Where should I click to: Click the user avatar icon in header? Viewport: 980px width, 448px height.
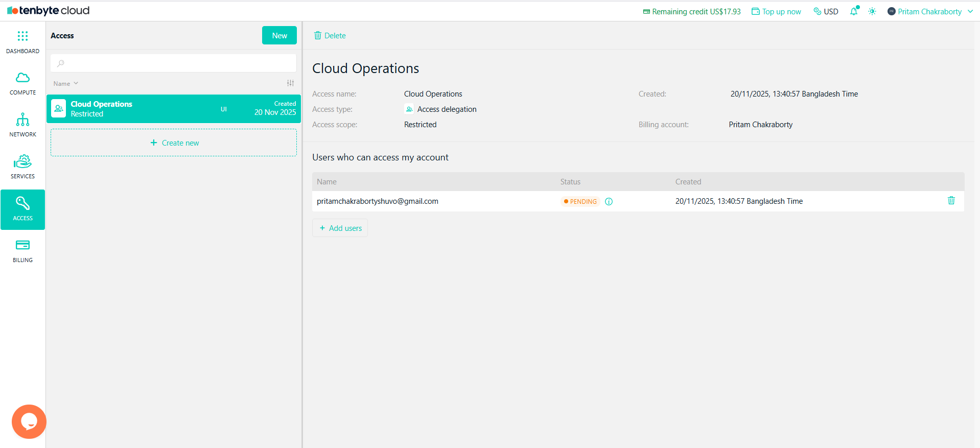click(892, 11)
